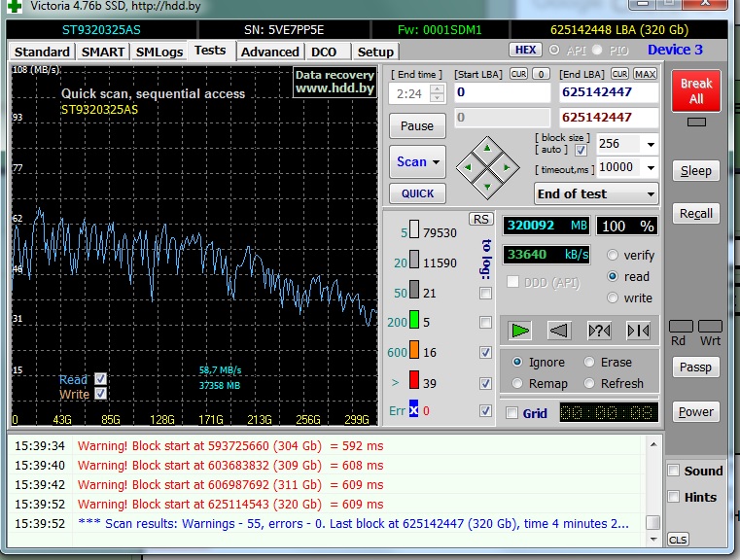Image resolution: width=740 pixels, height=560 pixels.
Task: Click the dark gray 50 ms block swatch
Action: click(x=414, y=289)
